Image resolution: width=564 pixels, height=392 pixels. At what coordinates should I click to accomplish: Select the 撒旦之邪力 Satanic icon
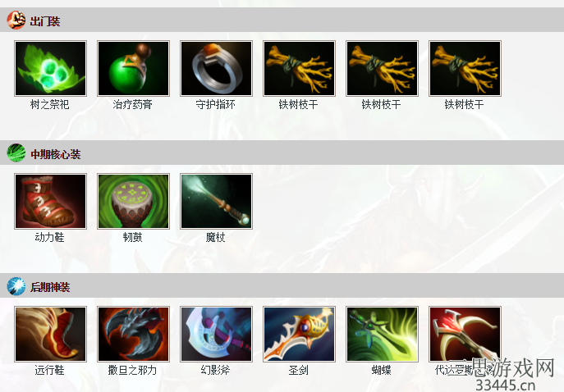pyautogui.click(x=133, y=334)
